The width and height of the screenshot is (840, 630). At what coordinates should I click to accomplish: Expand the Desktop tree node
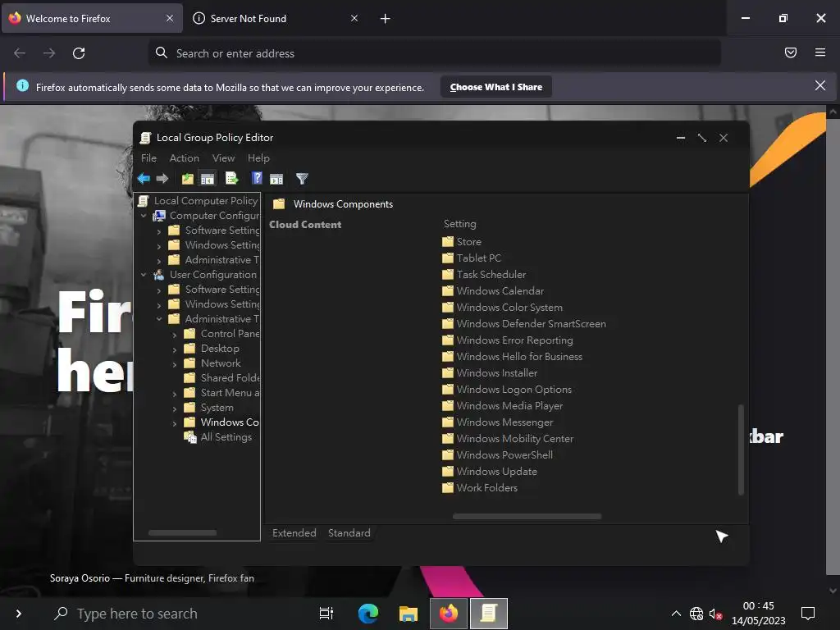[175, 349]
